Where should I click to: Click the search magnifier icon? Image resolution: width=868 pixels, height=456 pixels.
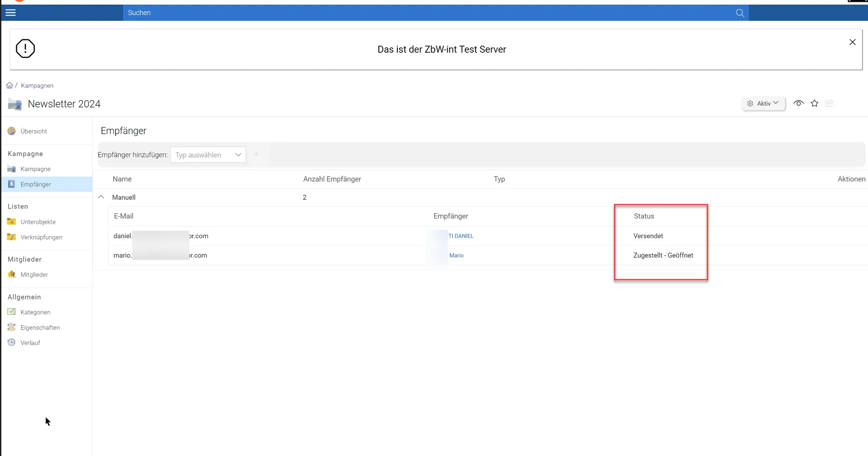pyautogui.click(x=740, y=13)
